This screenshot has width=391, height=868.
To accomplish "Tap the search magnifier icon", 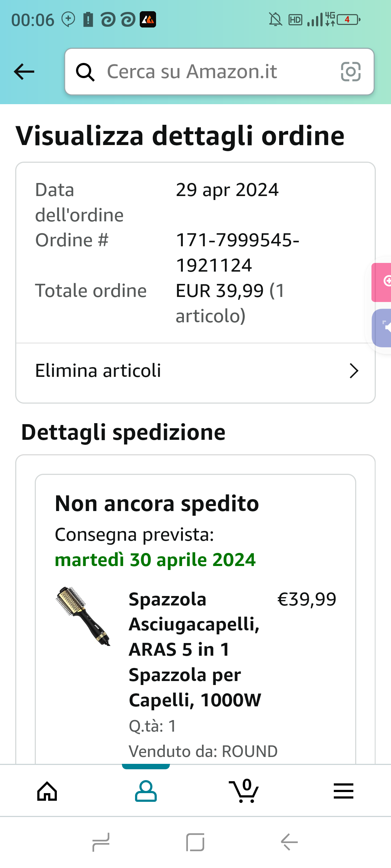I will [x=85, y=72].
